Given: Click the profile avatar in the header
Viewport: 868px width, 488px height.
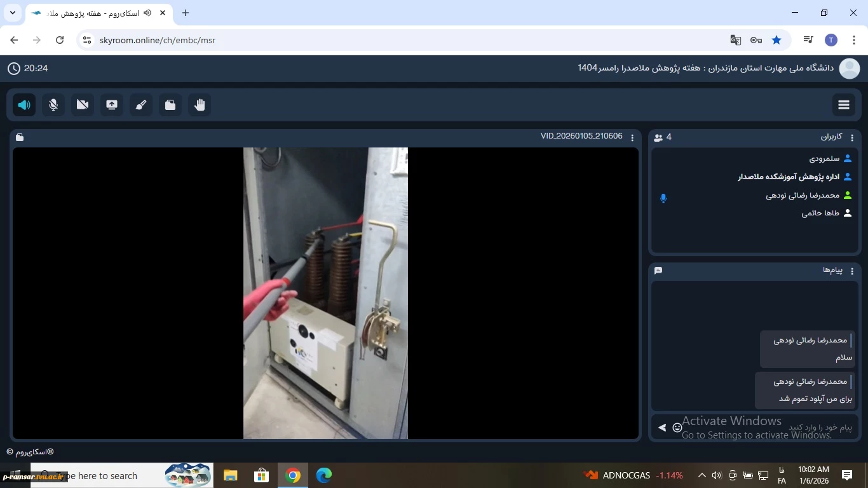Looking at the screenshot, I should 850,68.
